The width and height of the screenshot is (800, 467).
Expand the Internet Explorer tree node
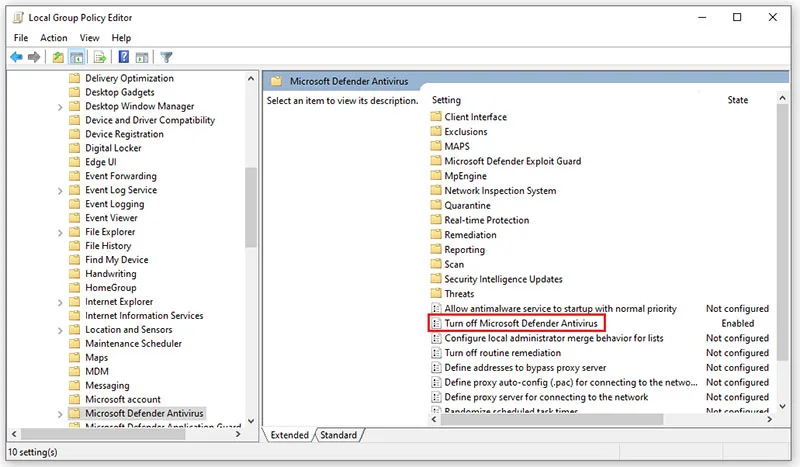coord(60,303)
